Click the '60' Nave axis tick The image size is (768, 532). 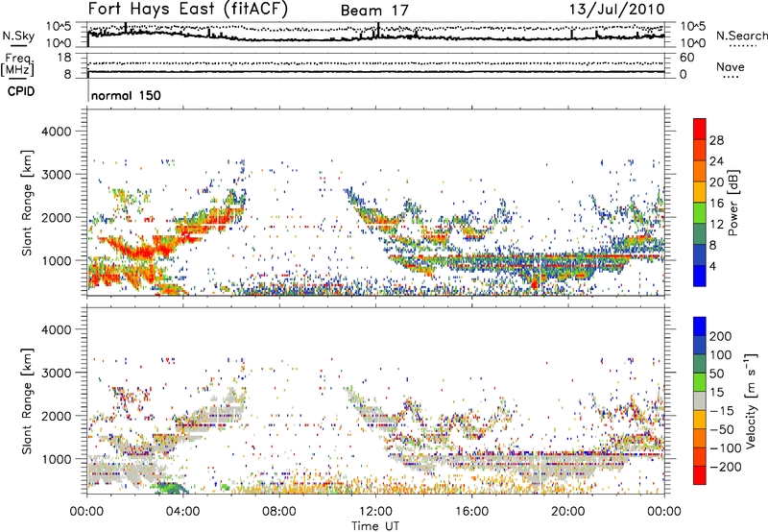click(686, 58)
